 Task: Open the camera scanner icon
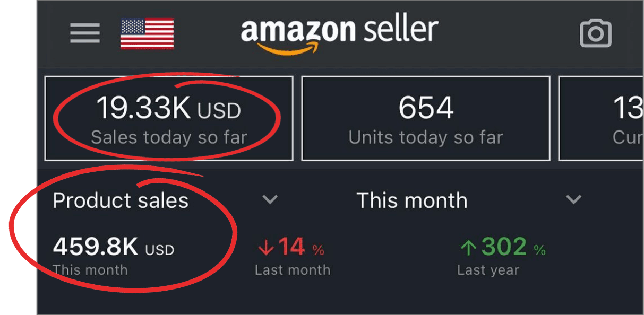tap(595, 34)
